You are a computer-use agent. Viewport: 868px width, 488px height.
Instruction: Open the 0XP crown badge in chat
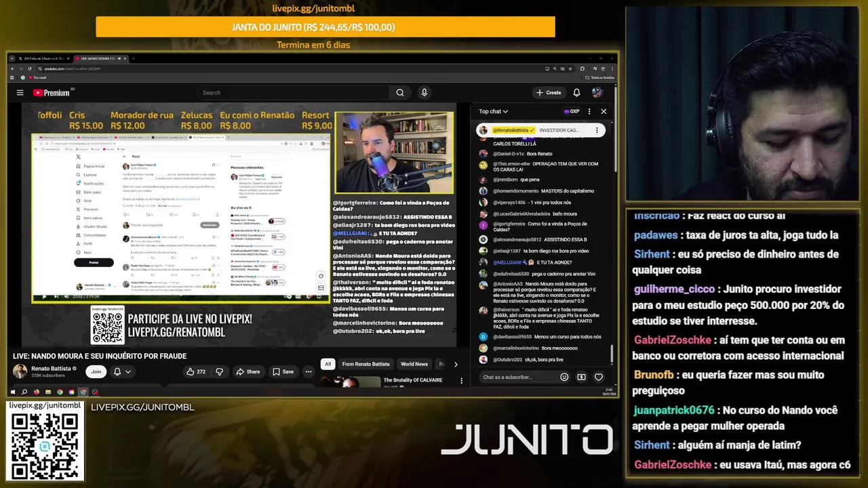tap(572, 111)
